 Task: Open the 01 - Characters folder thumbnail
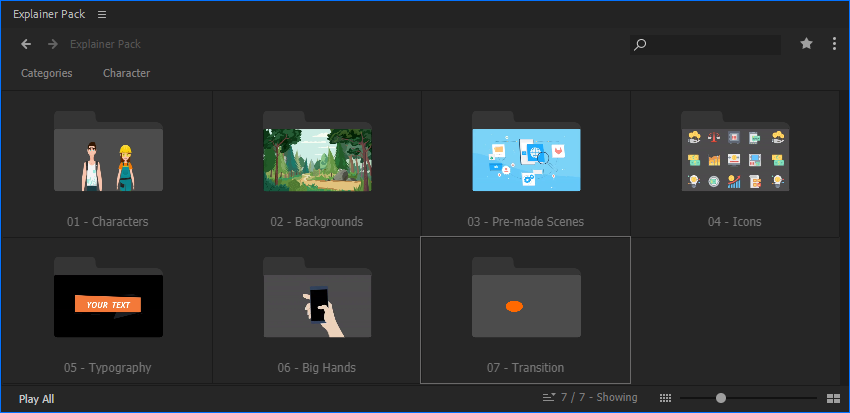coord(108,151)
